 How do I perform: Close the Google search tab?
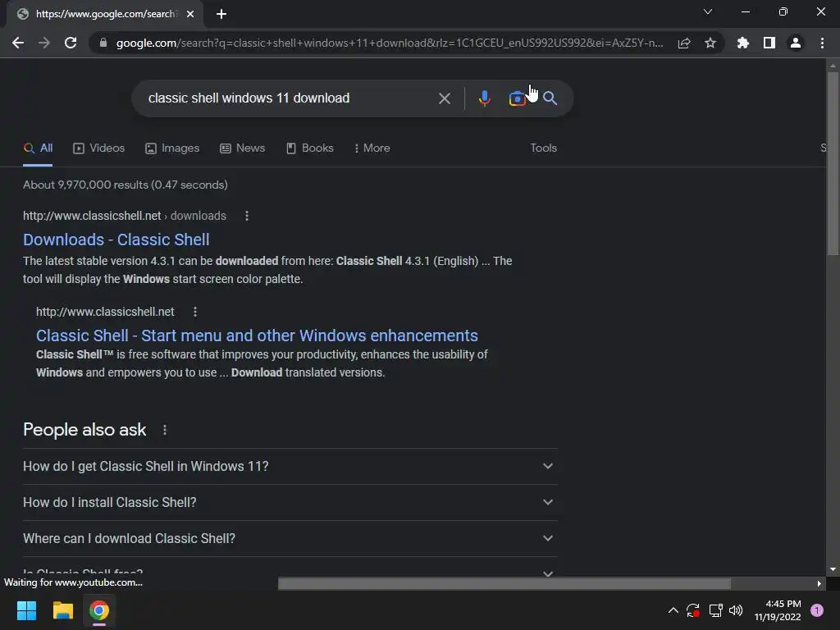click(x=190, y=14)
